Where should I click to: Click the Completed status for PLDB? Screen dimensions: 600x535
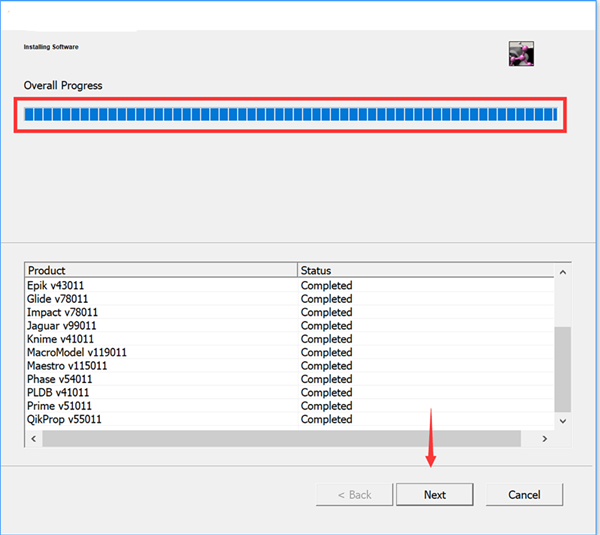[x=326, y=393]
